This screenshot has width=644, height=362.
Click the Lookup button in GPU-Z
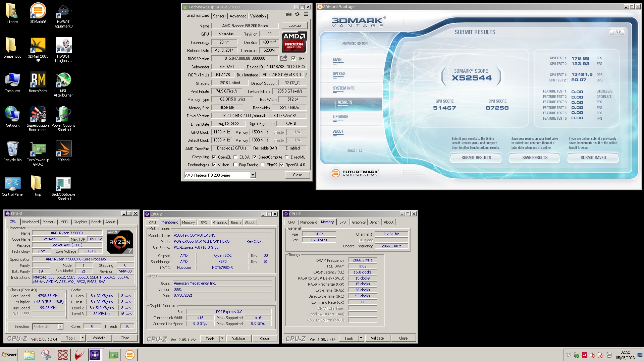(294, 25)
